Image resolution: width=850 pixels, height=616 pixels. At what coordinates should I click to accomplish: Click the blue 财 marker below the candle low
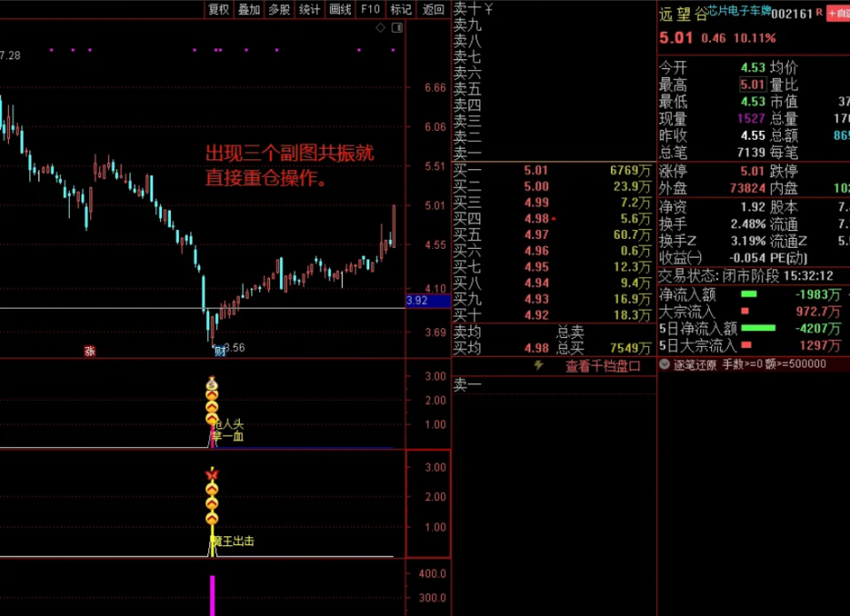[x=220, y=351]
